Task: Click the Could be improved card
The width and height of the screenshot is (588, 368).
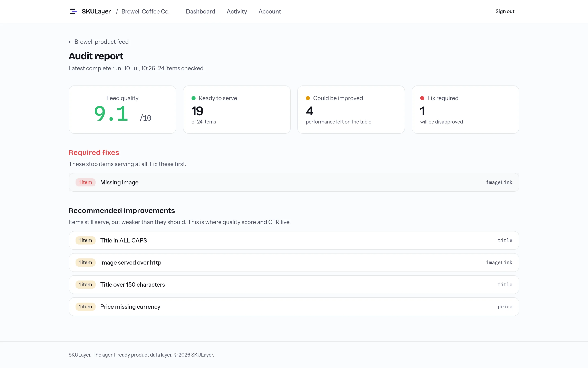Action: pos(351,110)
